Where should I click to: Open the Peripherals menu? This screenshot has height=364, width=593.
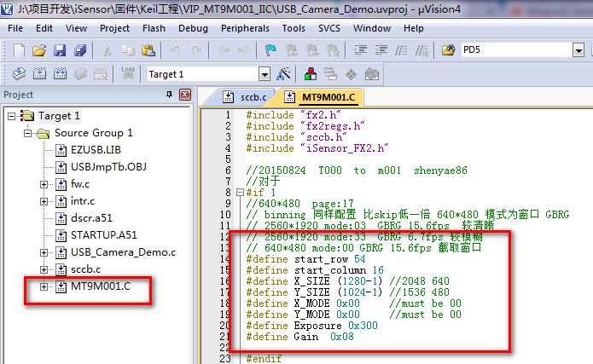click(x=245, y=28)
